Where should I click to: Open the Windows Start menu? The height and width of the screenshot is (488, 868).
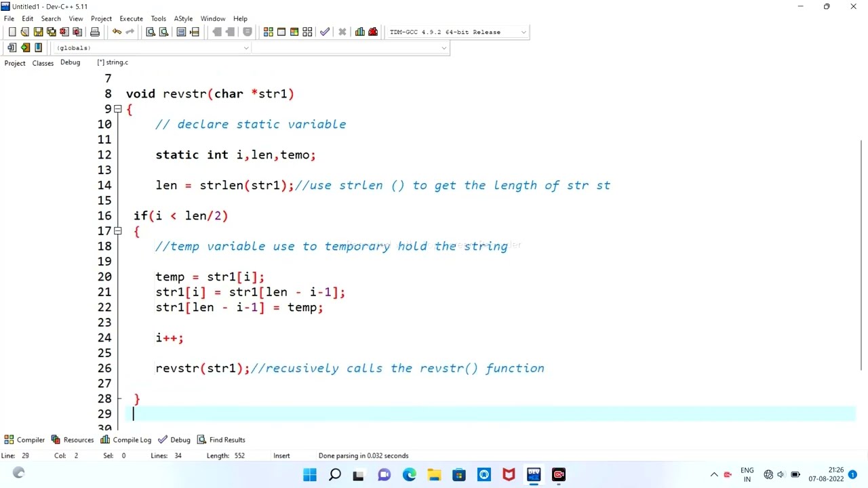click(310, 474)
